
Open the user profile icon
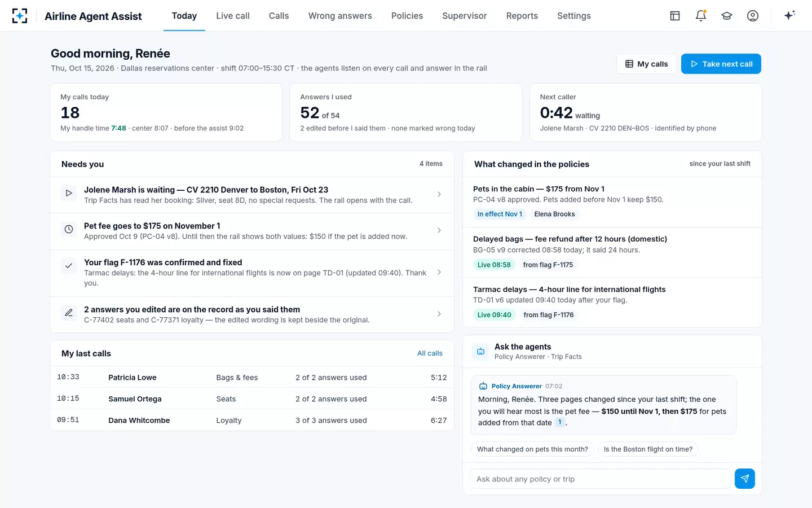[x=753, y=16]
